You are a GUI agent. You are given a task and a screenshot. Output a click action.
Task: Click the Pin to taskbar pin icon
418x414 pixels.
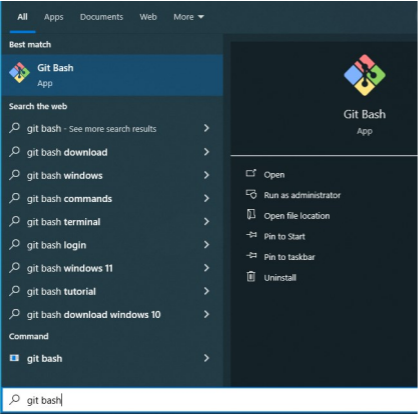click(251, 256)
